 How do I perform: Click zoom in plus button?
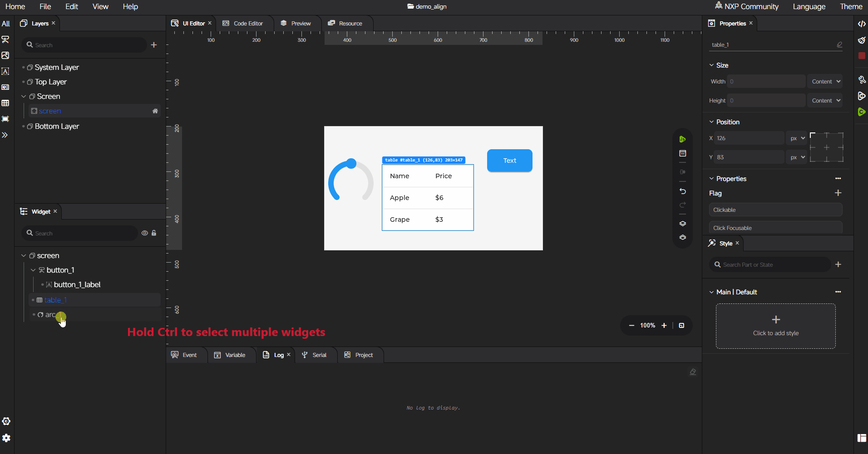pyautogui.click(x=664, y=326)
